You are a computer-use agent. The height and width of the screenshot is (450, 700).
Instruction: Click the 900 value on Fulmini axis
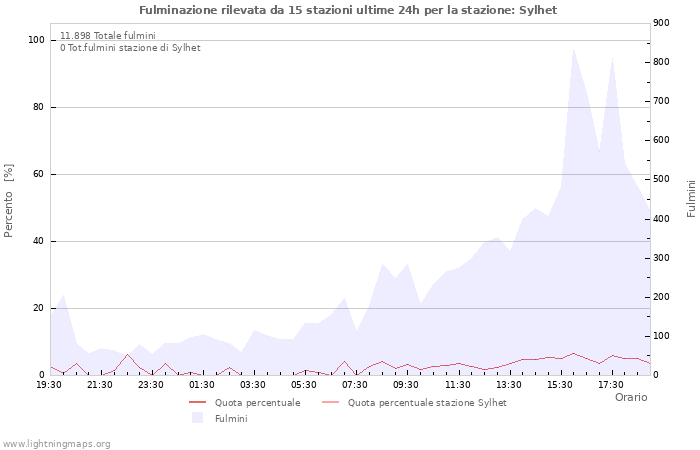661,23
